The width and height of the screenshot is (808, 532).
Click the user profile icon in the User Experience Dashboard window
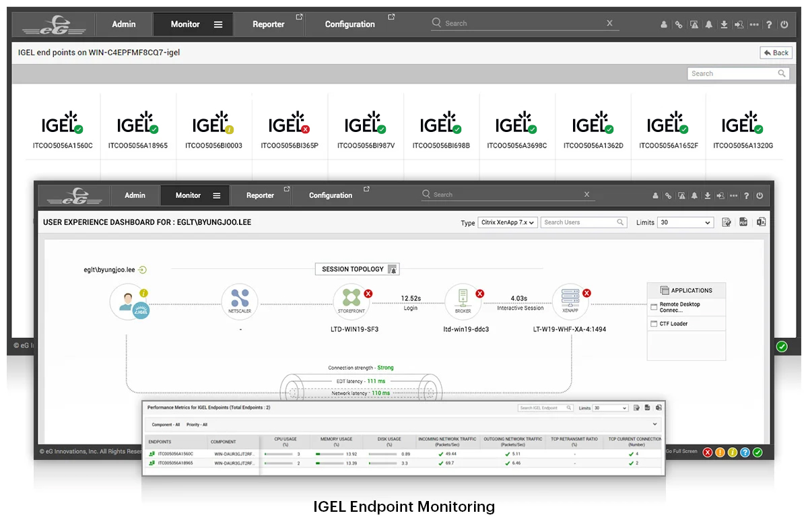pyautogui.click(x=655, y=196)
